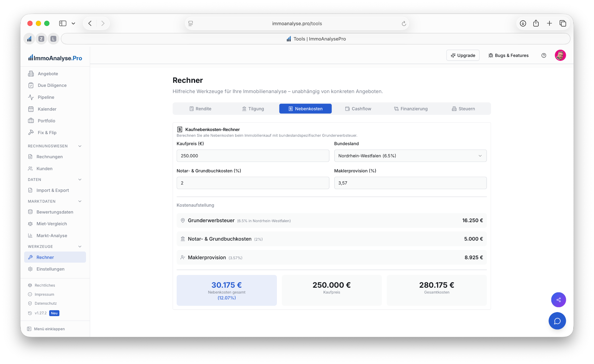Click the purple share floating button
594x364 pixels.
[x=558, y=300]
